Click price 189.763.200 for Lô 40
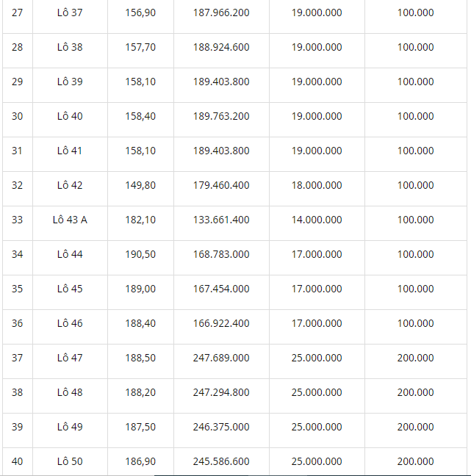Screen dimensions: 471x476 (x=221, y=116)
